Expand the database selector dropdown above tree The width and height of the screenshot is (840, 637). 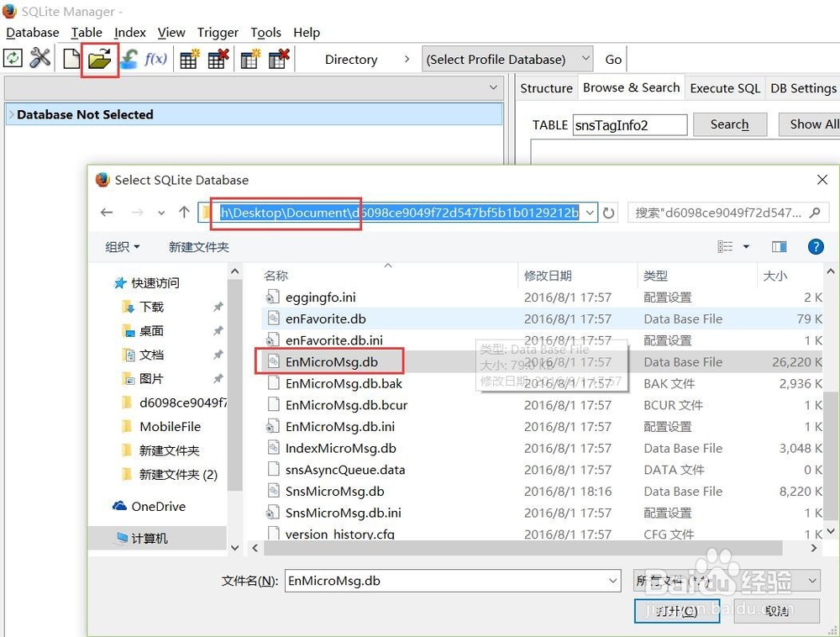[493, 87]
